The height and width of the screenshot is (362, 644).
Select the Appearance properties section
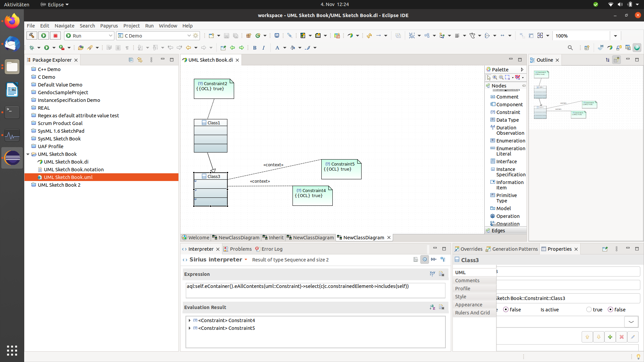tap(474, 305)
